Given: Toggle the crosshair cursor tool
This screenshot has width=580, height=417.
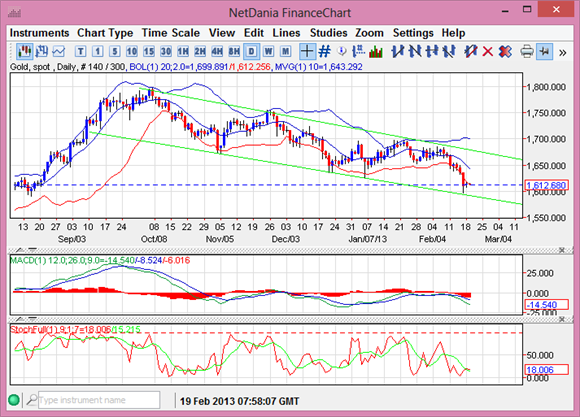Looking at the screenshot, I should 307,51.
